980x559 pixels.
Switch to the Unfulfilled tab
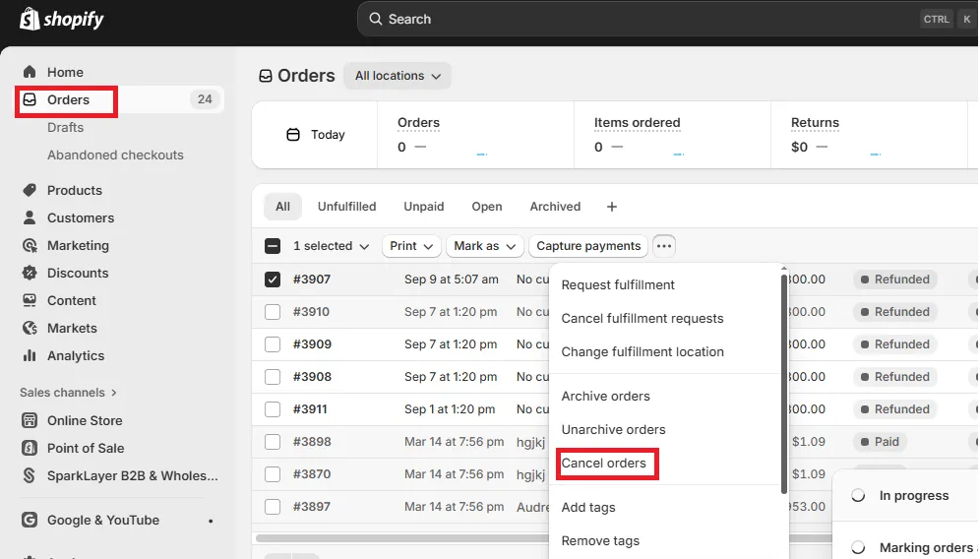click(x=346, y=207)
